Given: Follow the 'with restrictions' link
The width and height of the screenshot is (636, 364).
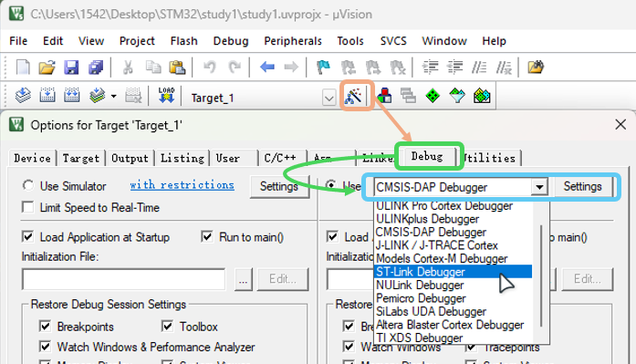Looking at the screenshot, I should 182,185.
